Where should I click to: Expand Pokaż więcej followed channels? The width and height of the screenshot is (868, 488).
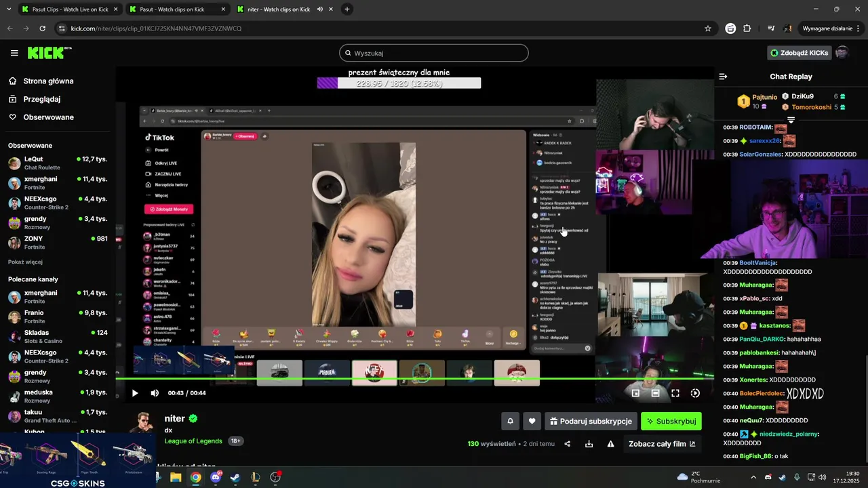click(25, 262)
